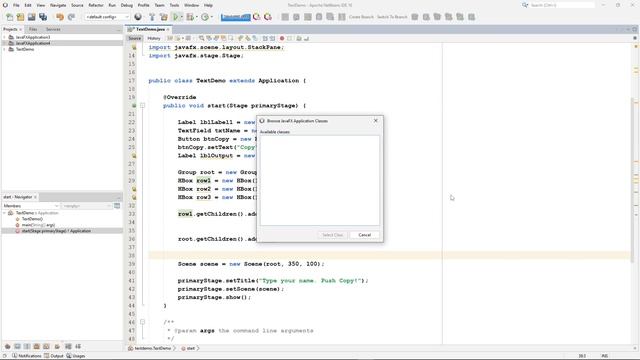Click the Available classes list area
This screenshot has width=640, height=360.
pyautogui.click(x=320, y=180)
